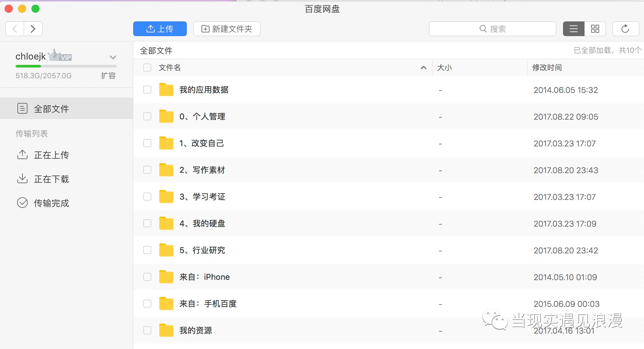The height and width of the screenshot is (349, 644).
Task: Select the 2、写作素材 folder name
Action: pos(202,170)
